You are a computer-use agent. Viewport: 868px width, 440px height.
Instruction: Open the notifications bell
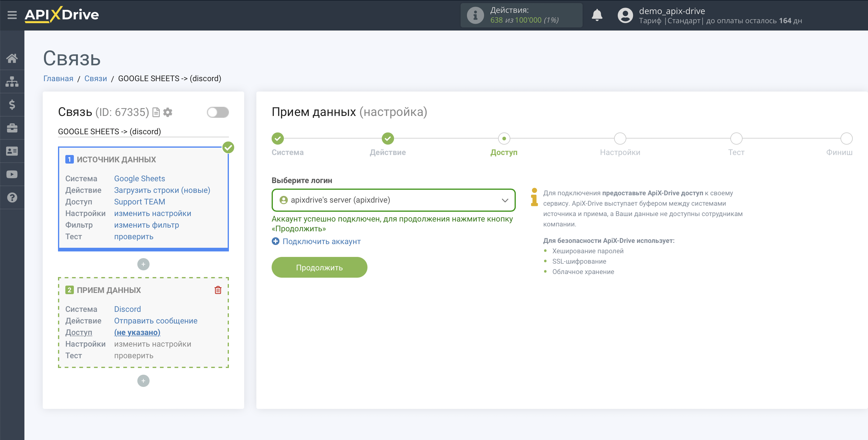point(597,15)
